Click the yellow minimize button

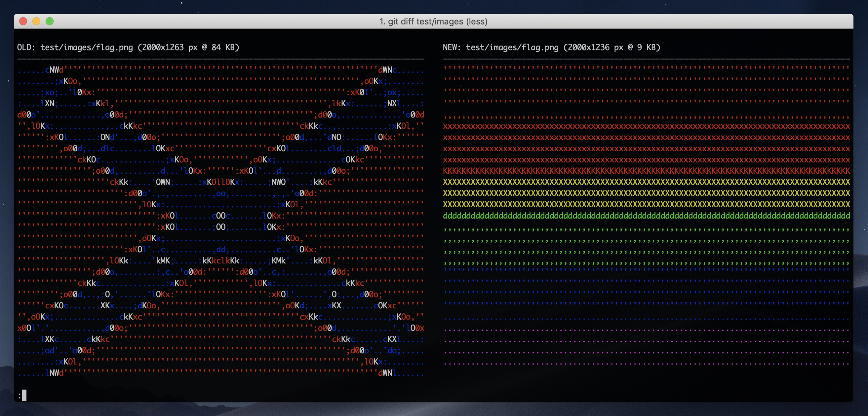(37, 21)
